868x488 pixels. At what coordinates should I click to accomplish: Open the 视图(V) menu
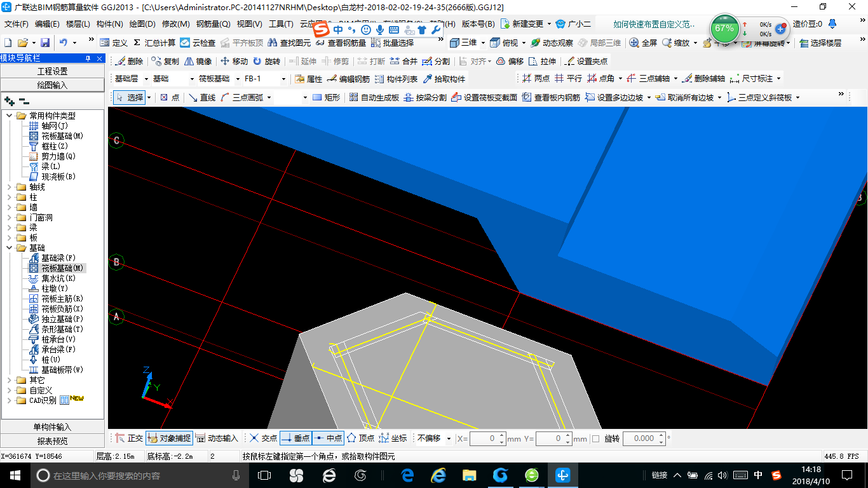click(249, 24)
